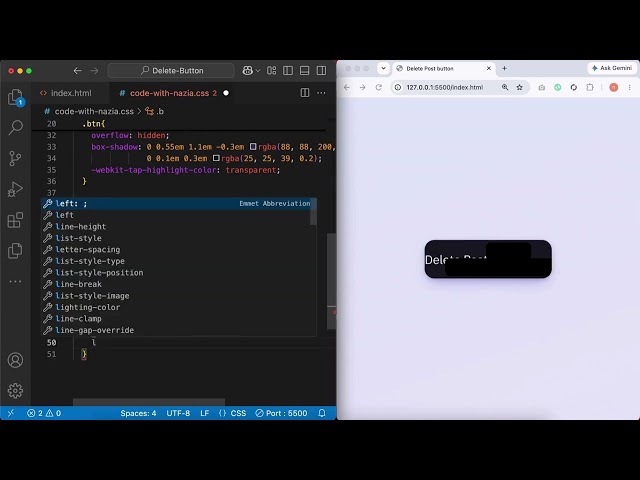
Task: Open editor More Actions ellipsis menu
Action: 321,93
